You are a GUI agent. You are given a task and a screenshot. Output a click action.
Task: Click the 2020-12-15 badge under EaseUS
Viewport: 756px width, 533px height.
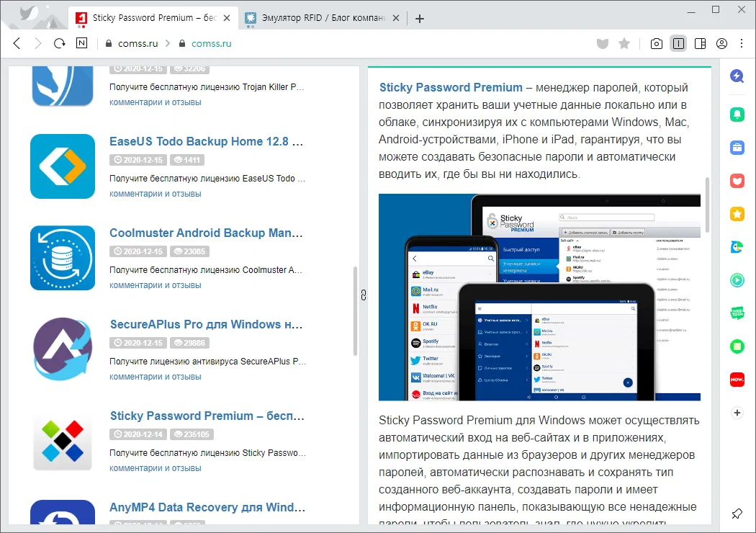[138, 160]
